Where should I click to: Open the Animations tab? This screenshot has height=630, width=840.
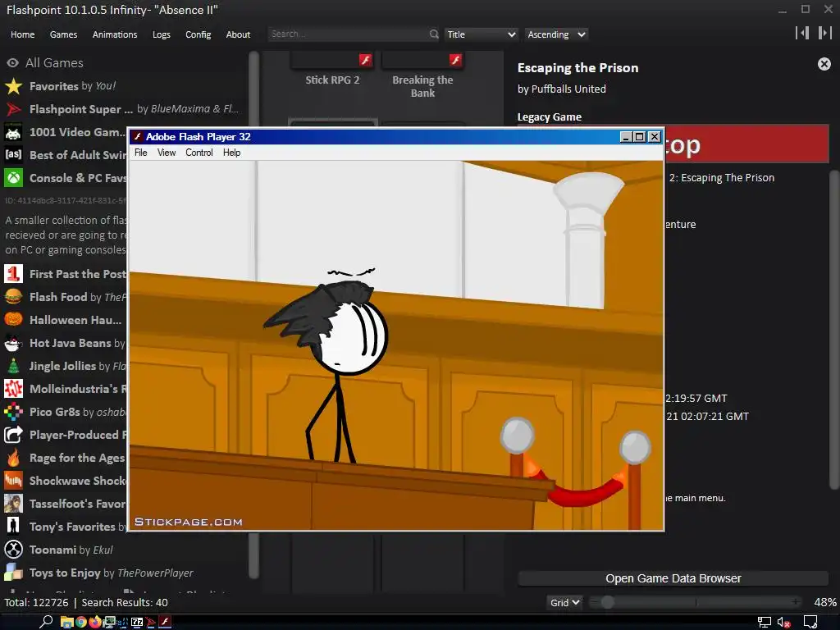[x=115, y=34]
